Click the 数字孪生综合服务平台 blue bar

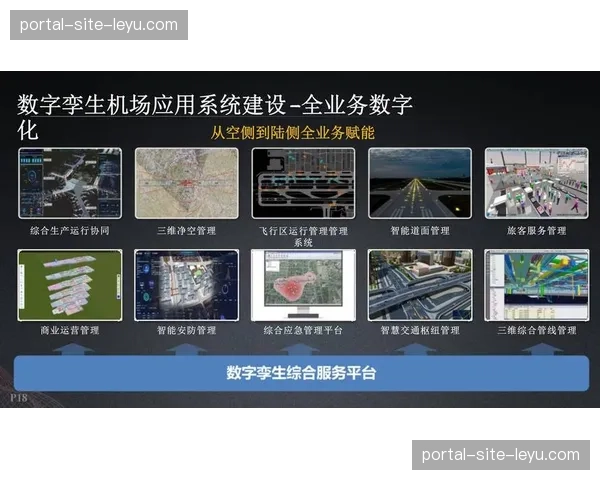click(x=302, y=373)
